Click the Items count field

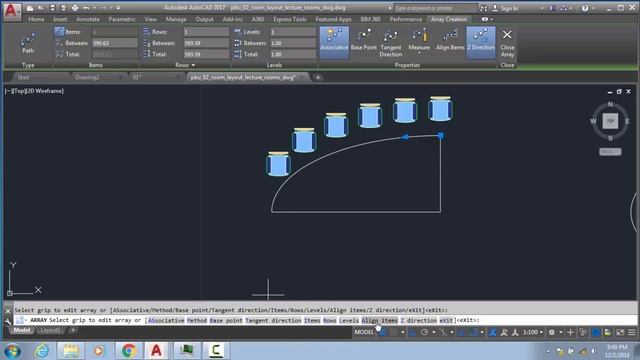click(115, 32)
